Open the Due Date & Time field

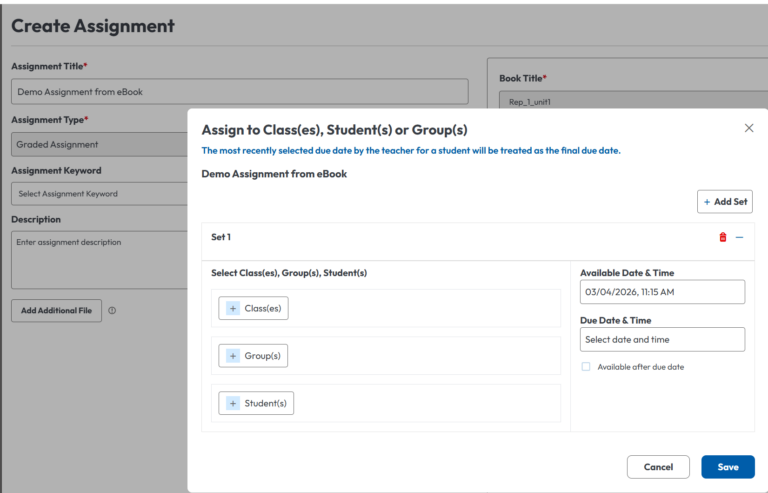pyautogui.click(x=662, y=340)
